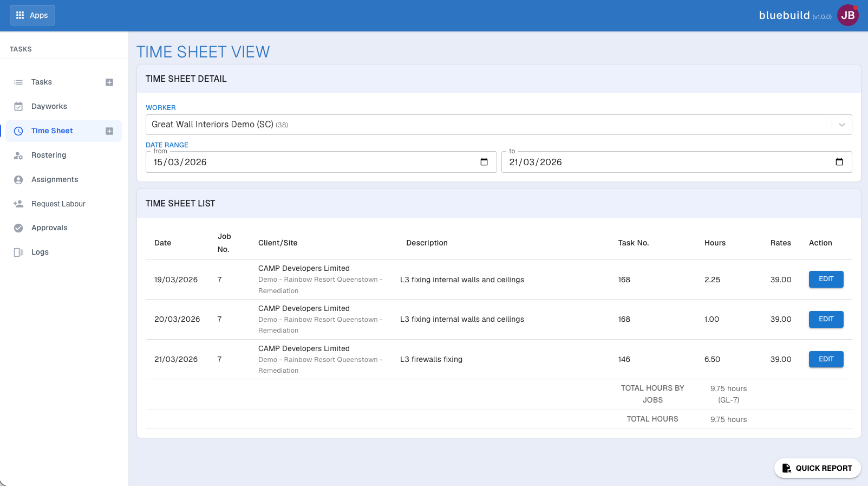Click TIME SHEET DETAIL heading
868x486 pixels.
[186, 79]
